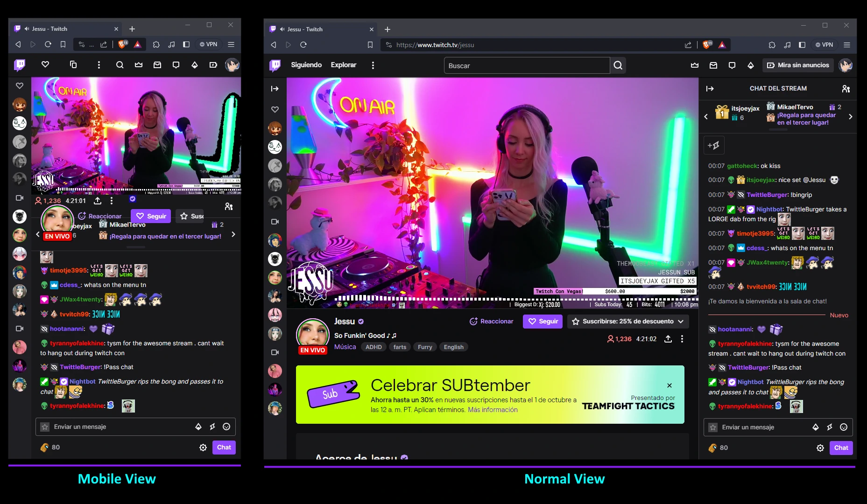Screen dimensions: 867x504
Task: Click Twitch logo in Mobile View window
Action: point(20,65)
